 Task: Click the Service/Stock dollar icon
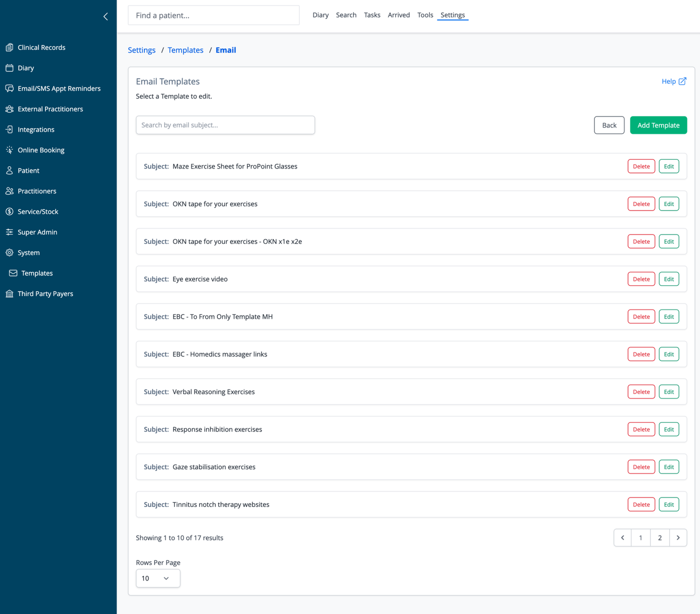[x=9, y=211]
